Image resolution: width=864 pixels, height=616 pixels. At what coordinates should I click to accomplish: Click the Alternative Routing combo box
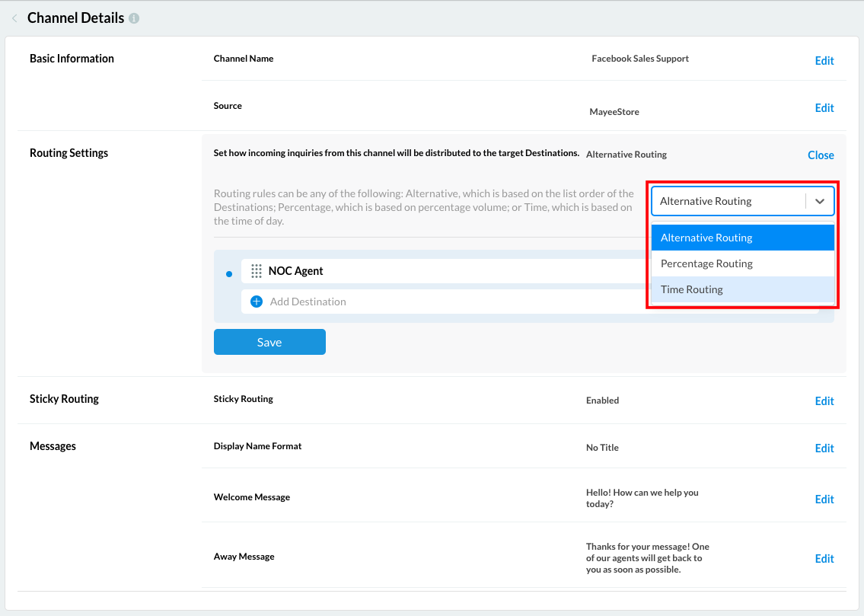(x=742, y=201)
